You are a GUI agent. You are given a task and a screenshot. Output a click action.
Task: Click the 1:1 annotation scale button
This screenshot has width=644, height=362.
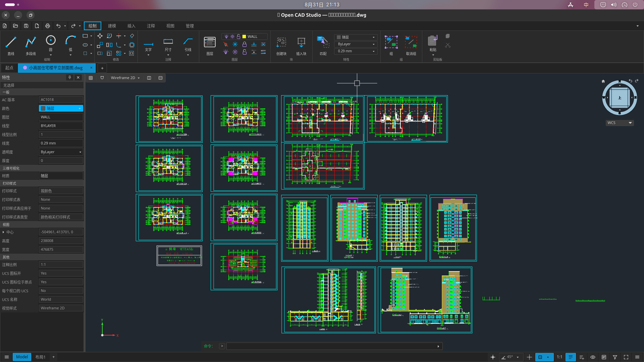(559, 357)
